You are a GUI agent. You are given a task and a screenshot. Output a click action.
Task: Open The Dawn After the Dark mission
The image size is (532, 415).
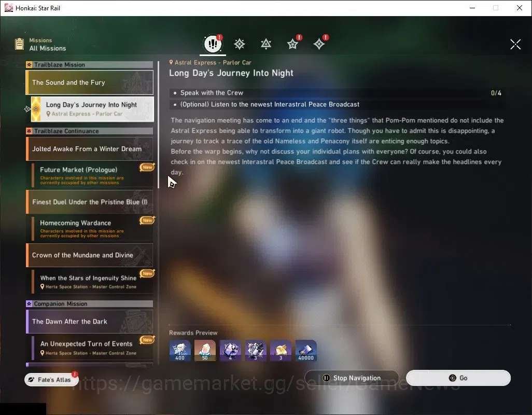pyautogui.click(x=90, y=321)
